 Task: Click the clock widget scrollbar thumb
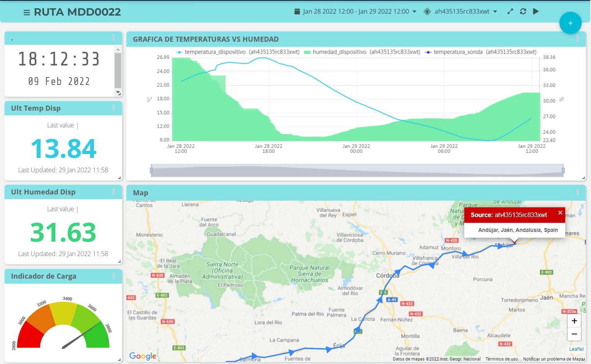[x=118, y=70]
